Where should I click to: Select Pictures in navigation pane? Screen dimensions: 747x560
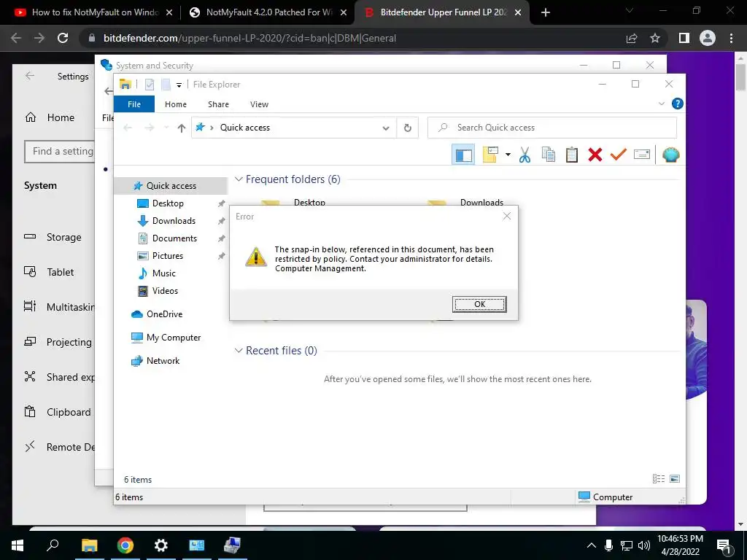tap(168, 256)
